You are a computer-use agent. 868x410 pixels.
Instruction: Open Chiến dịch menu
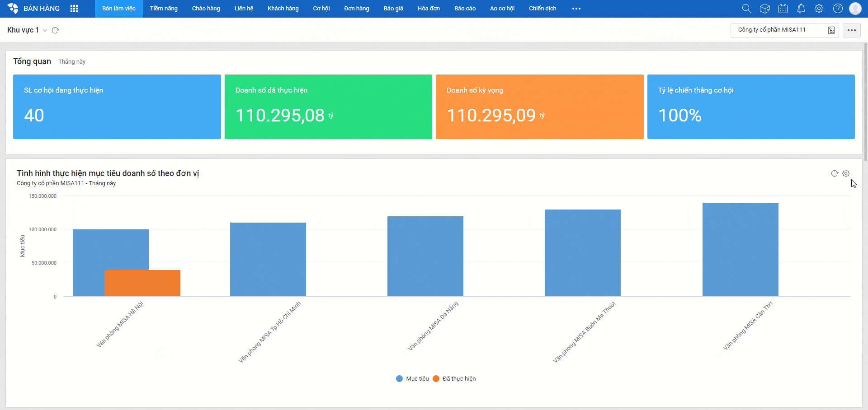tap(542, 9)
